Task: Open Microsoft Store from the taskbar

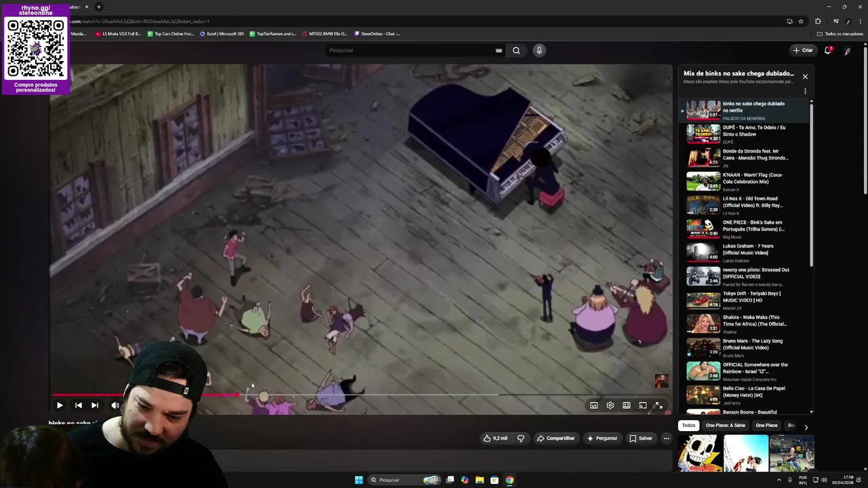Action: (494, 480)
